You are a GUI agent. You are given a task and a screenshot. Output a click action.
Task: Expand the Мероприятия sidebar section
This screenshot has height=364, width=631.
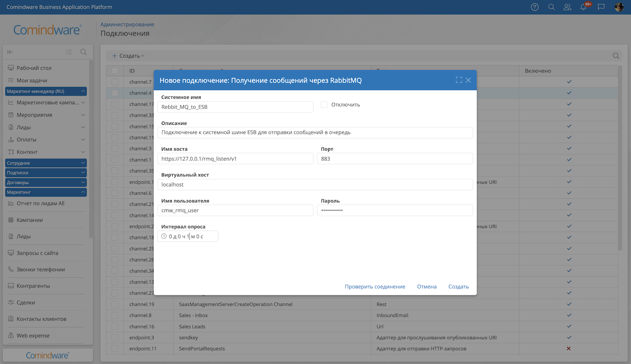pos(83,115)
